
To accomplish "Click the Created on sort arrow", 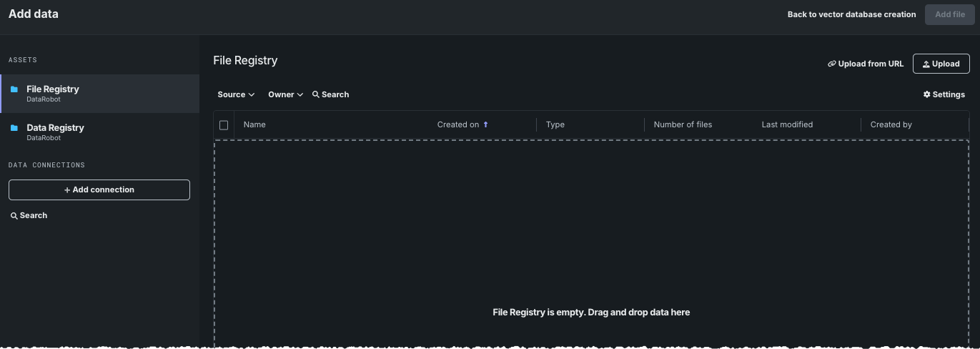I will click(486, 124).
